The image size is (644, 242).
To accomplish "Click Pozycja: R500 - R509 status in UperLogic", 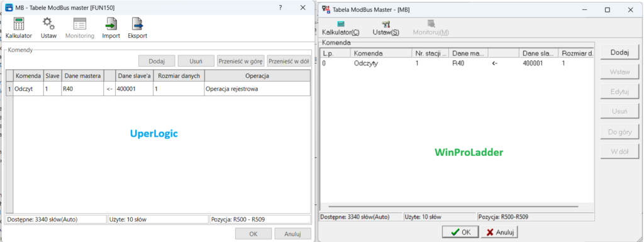I will click(x=260, y=219).
